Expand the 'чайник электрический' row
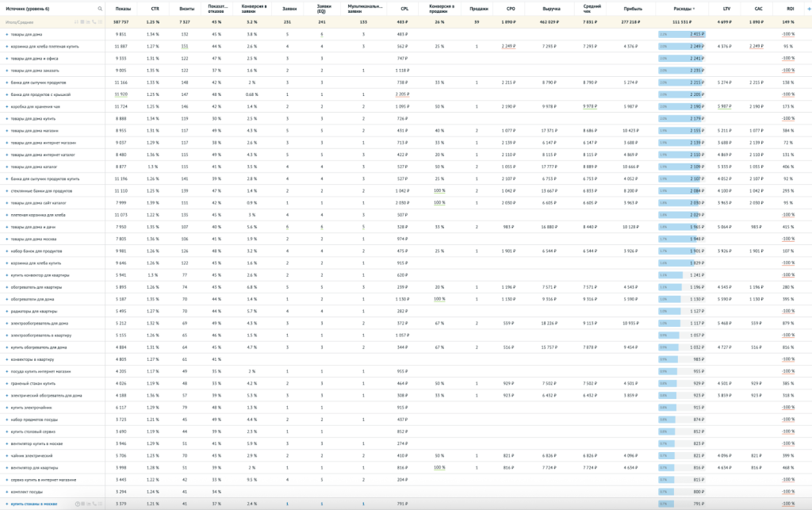 [6, 456]
